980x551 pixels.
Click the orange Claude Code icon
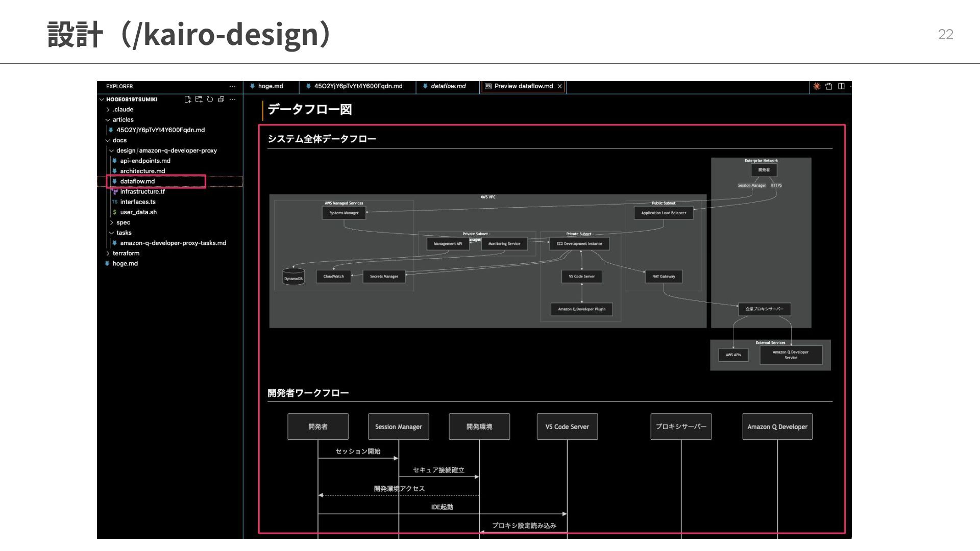pos(817,86)
